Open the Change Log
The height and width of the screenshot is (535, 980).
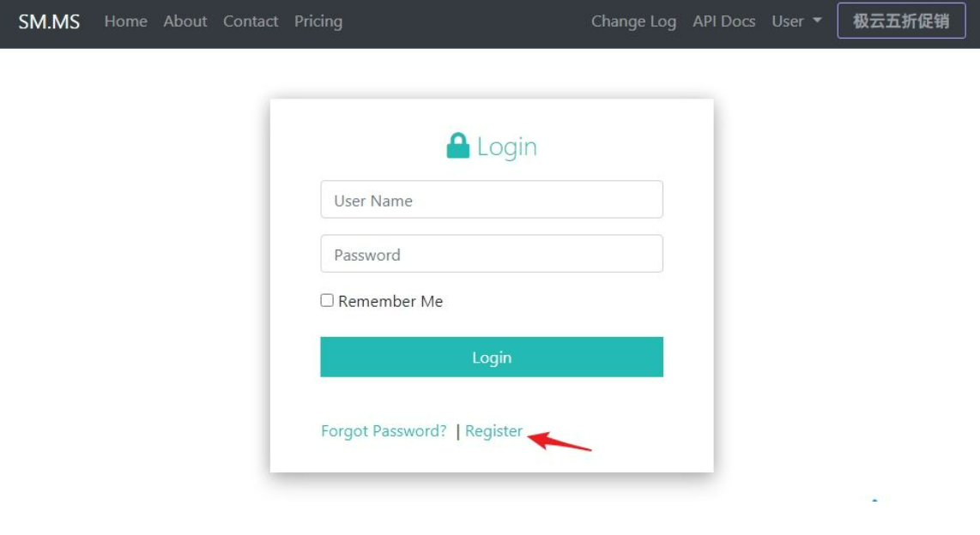coord(633,21)
